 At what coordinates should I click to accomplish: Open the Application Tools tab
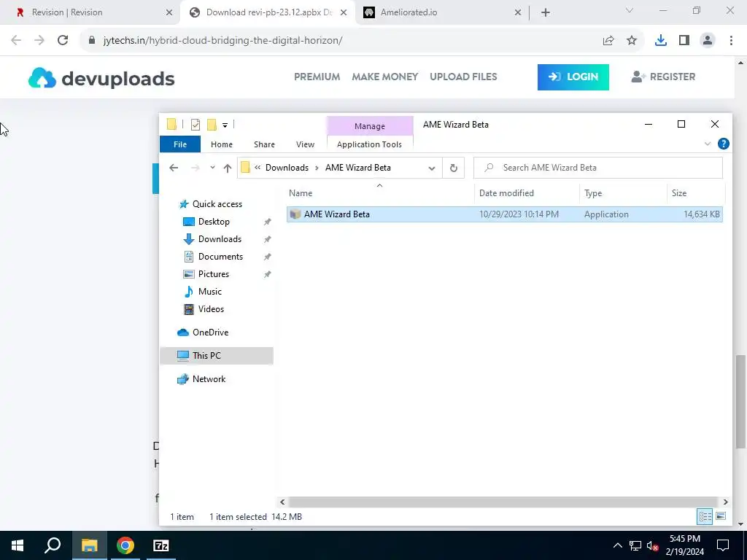[x=369, y=144]
